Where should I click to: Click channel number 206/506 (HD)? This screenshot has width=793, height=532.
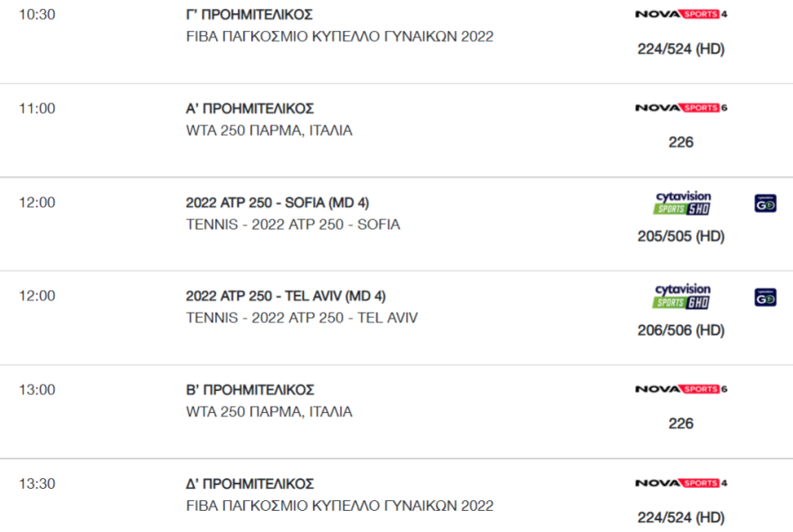(x=681, y=330)
